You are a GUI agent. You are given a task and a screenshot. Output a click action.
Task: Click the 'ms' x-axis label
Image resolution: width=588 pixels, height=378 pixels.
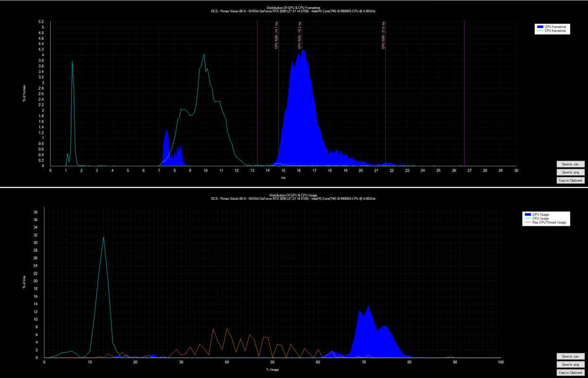click(x=283, y=178)
